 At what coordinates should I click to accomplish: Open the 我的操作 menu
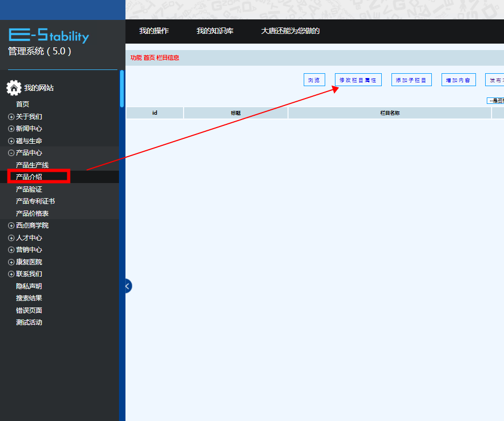(154, 31)
